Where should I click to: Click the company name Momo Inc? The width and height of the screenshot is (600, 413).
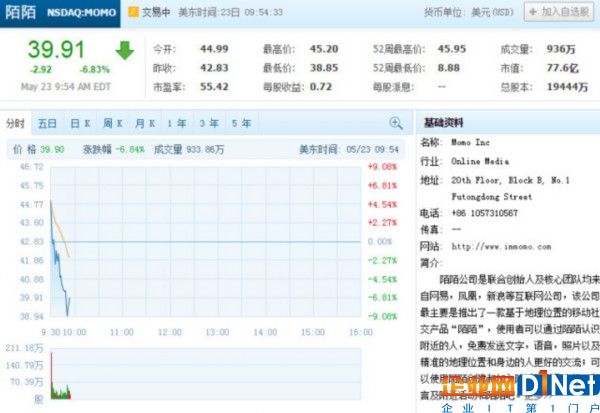click(x=470, y=142)
